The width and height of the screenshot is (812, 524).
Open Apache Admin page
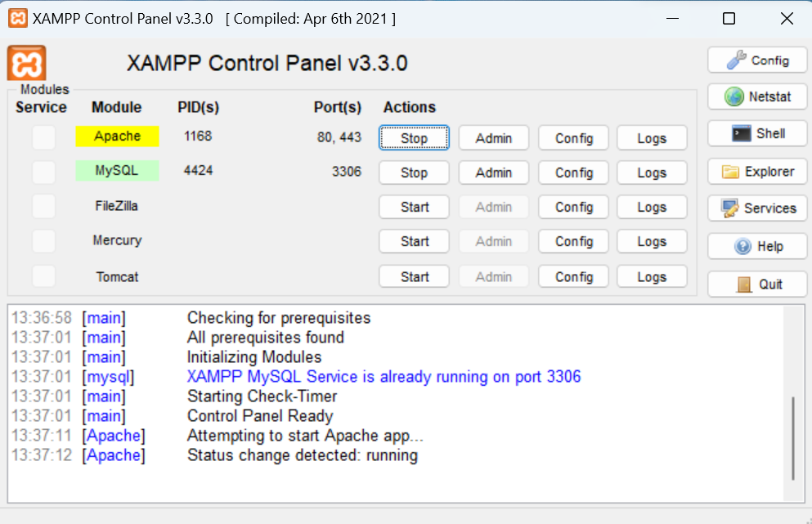[494, 137]
